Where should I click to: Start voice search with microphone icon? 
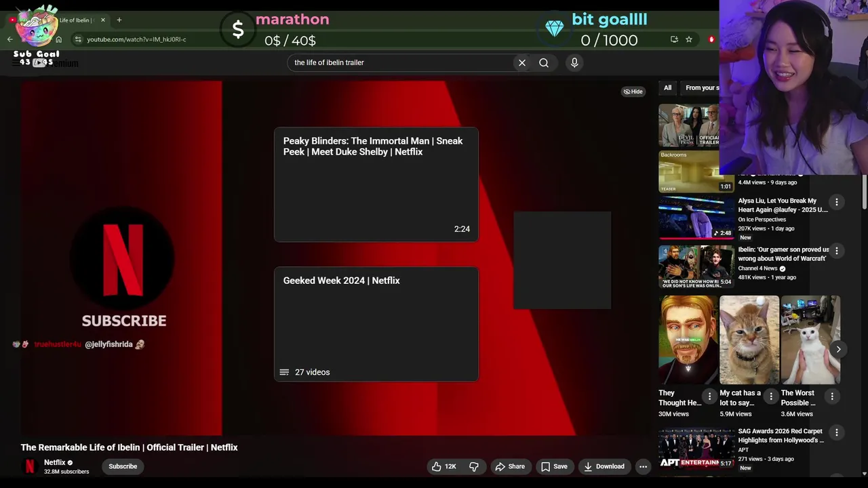pyautogui.click(x=574, y=62)
